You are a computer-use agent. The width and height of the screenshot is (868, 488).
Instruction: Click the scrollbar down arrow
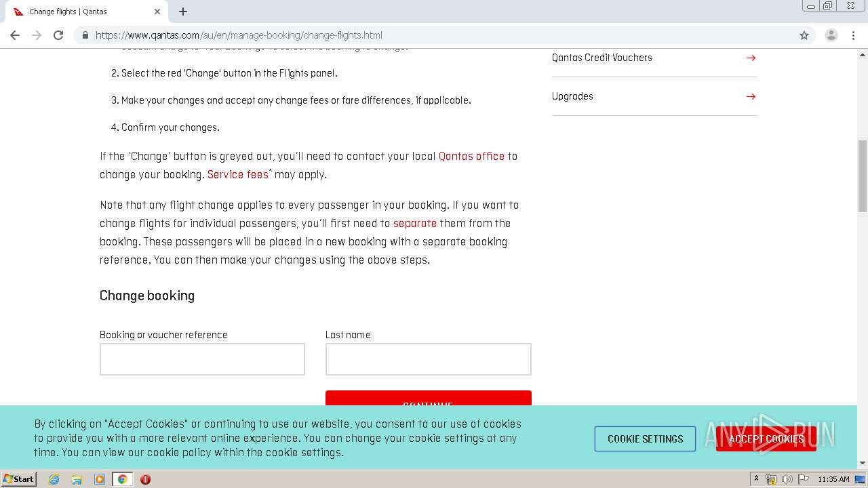863,463
